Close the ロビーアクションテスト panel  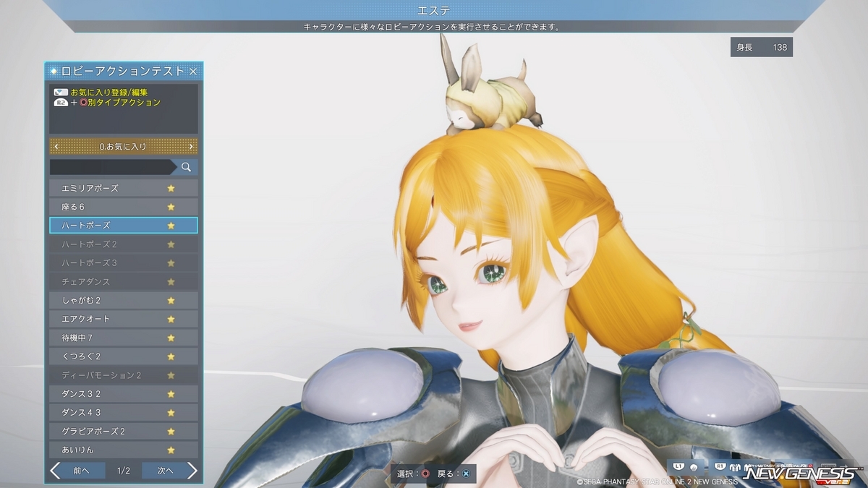[193, 72]
